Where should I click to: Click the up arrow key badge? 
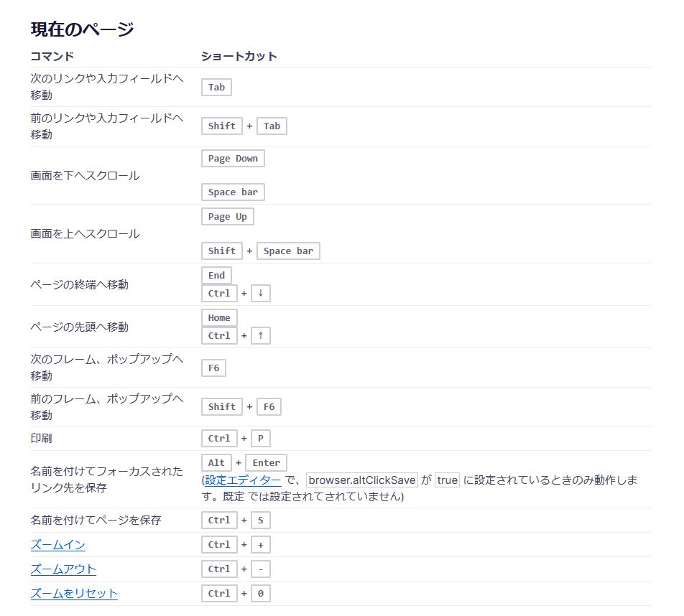(261, 336)
